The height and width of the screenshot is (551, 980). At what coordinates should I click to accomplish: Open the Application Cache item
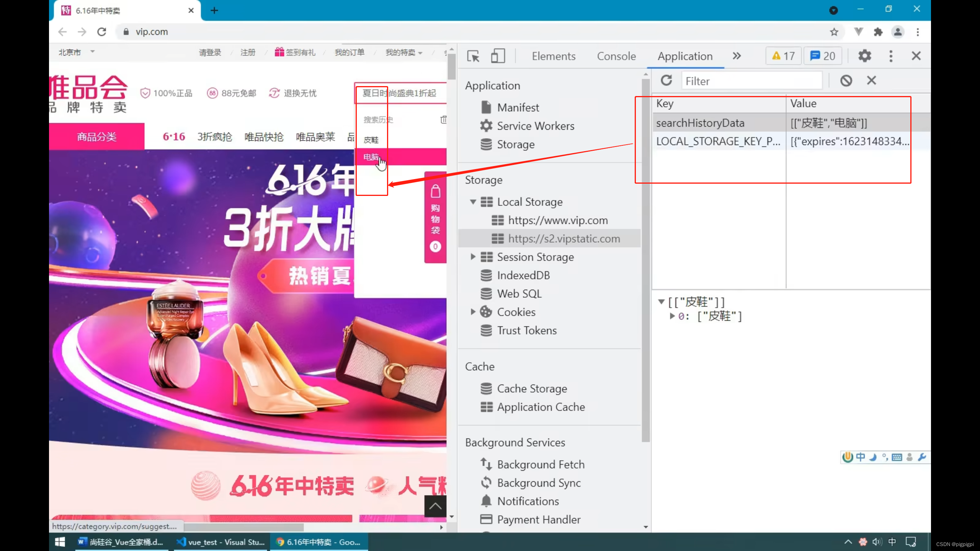541,407
